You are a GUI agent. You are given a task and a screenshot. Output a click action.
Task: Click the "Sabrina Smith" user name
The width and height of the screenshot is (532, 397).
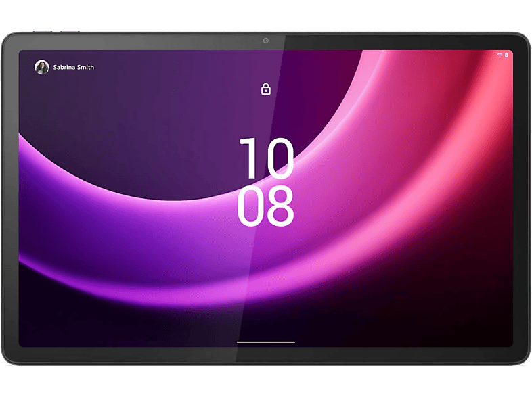coord(74,67)
